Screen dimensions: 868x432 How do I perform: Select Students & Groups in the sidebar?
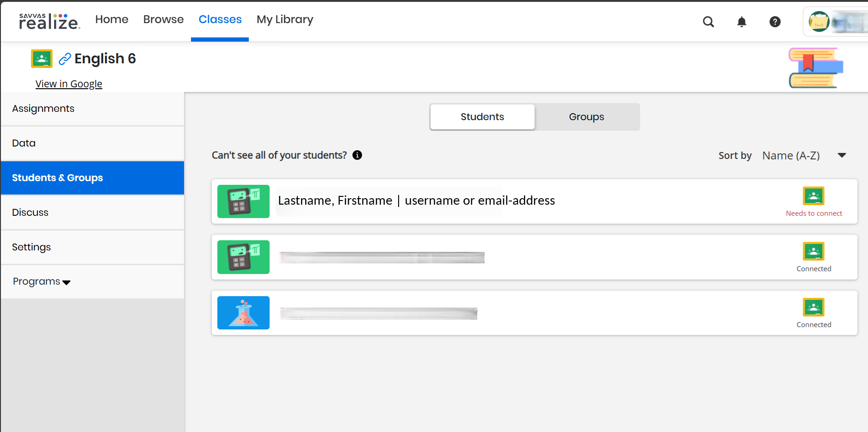(x=92, y=178)
